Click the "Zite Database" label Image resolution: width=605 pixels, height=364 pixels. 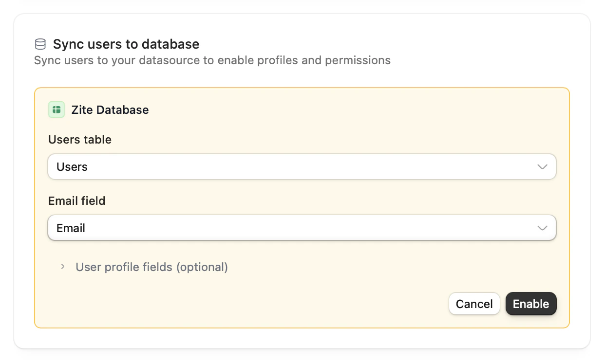[x=110, y=109]
